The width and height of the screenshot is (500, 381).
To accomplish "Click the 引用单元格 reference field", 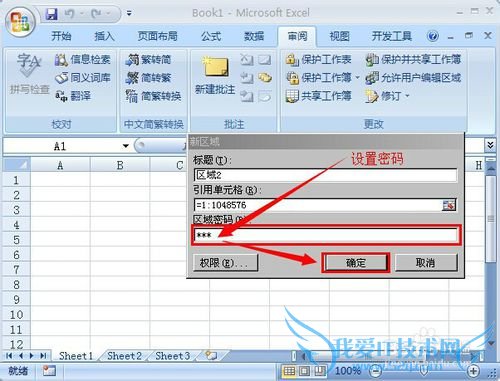I will [318, 205].
